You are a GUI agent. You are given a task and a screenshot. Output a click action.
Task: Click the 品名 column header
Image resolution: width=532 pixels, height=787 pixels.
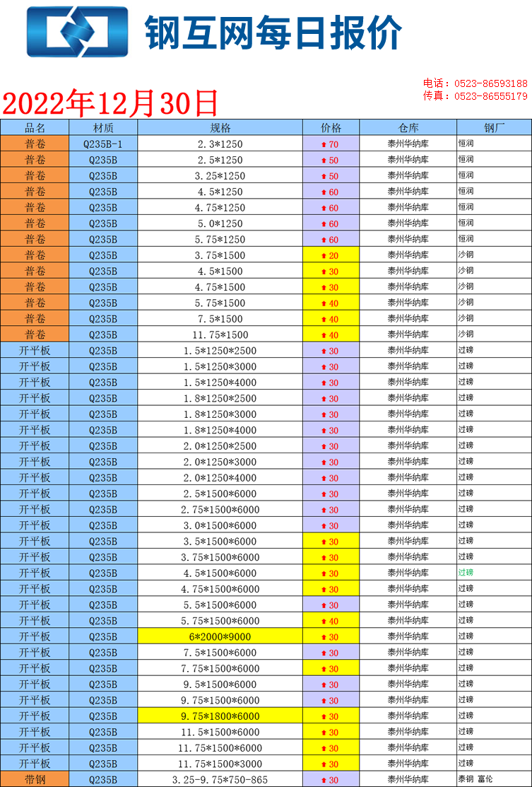(35, 127)
